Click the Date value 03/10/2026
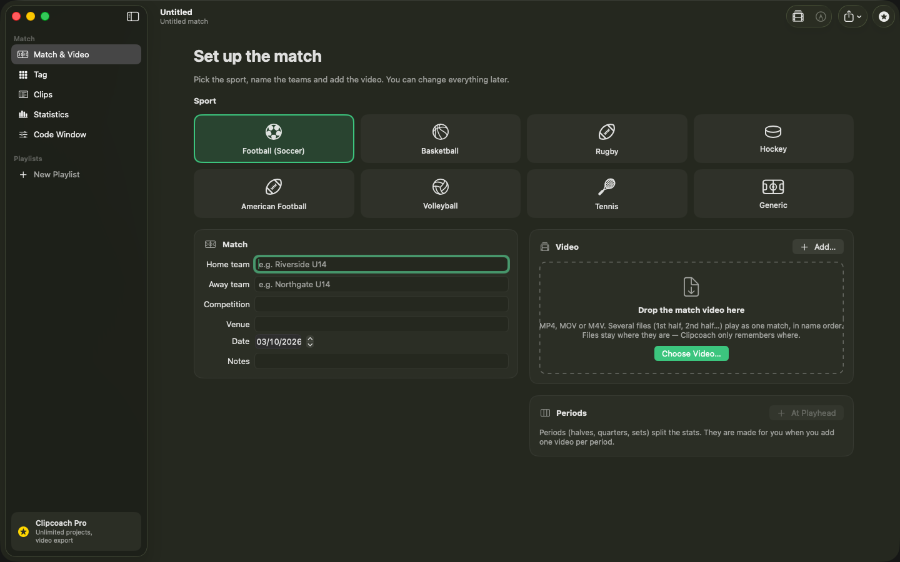This screenshot has width=900, height=562. pos(279,342)
